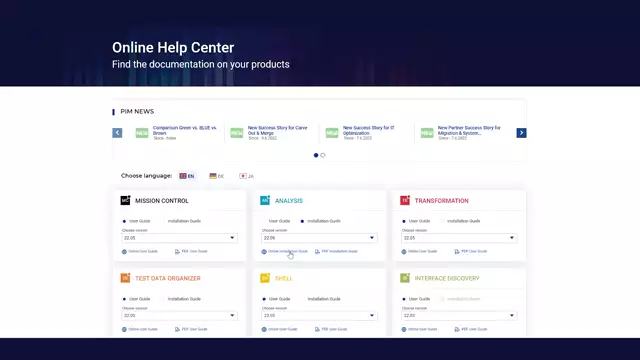Click the globe icon in Test Data Organizer card
The height and width of the screenshot is (360, 640).
pos(124,329)
